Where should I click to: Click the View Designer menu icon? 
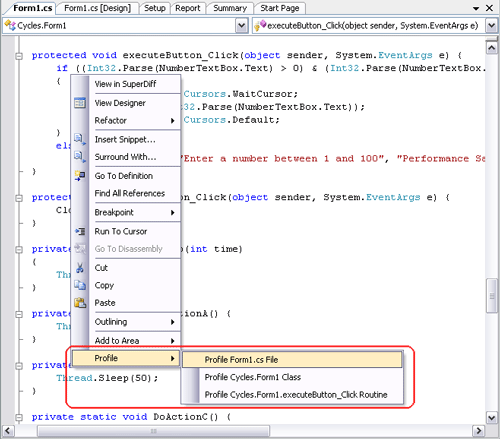pyautogui.click(x=80, y=103)
